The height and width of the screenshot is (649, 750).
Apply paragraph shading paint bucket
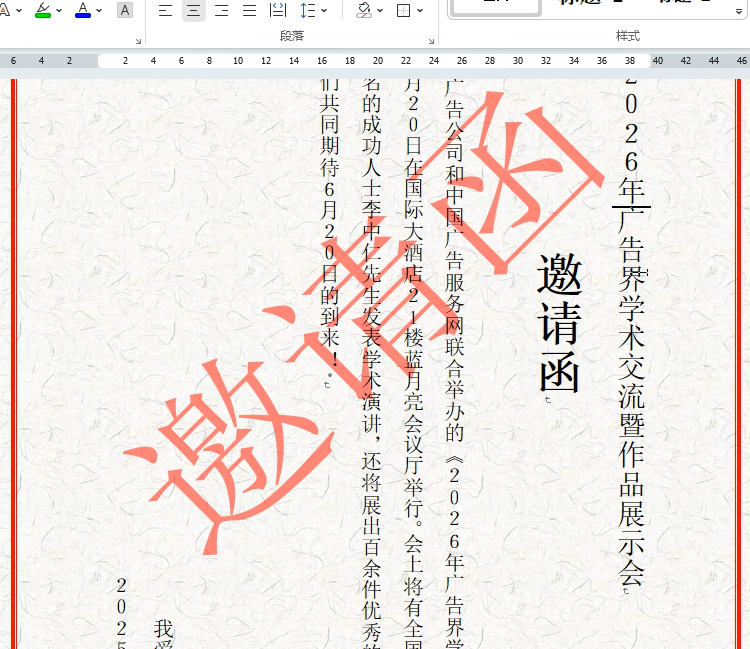(364, 10)
